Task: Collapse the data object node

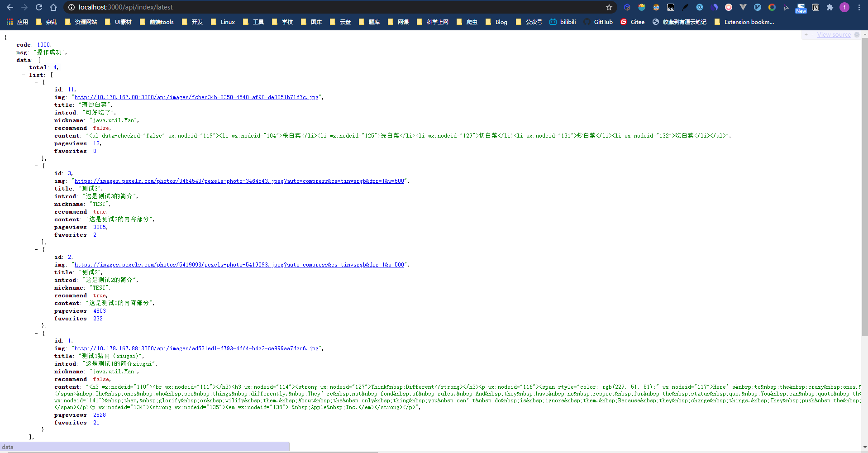Action: (x=11, y=60)
